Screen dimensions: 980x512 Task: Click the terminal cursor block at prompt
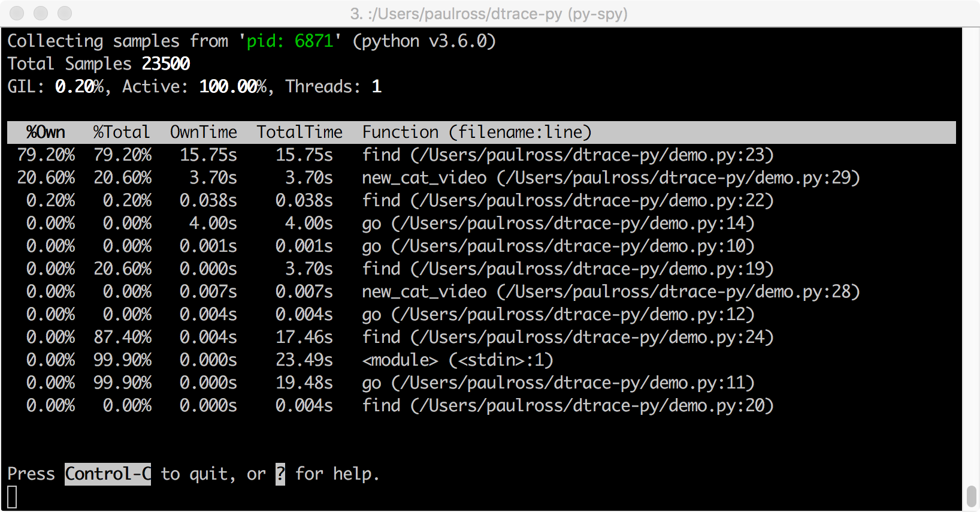12,497
